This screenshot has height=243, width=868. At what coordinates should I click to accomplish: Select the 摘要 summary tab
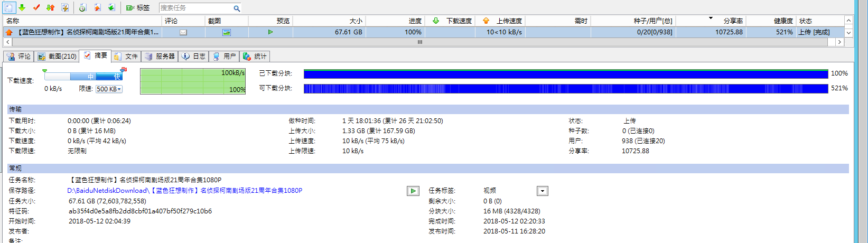95,55
